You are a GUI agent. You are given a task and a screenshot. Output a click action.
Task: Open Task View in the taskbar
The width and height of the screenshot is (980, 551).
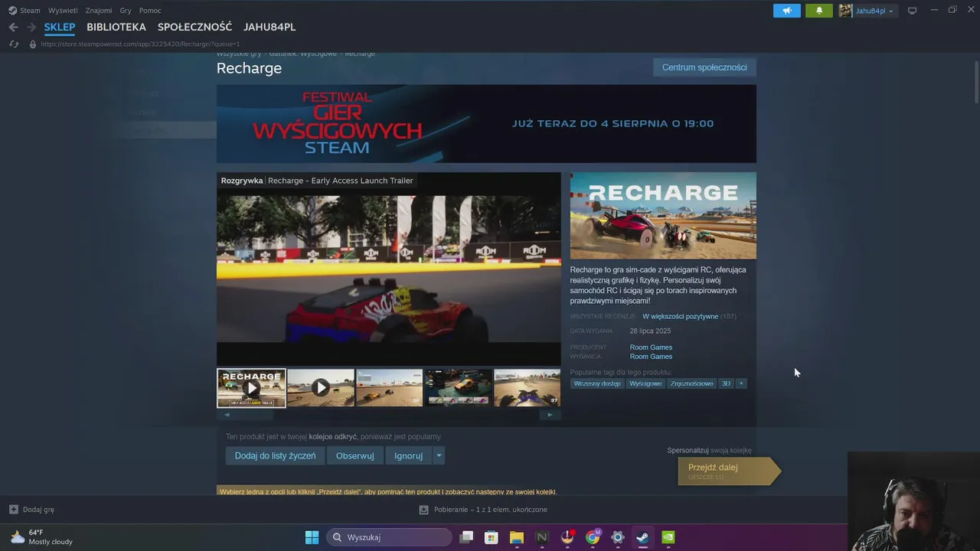click(466, 537)
